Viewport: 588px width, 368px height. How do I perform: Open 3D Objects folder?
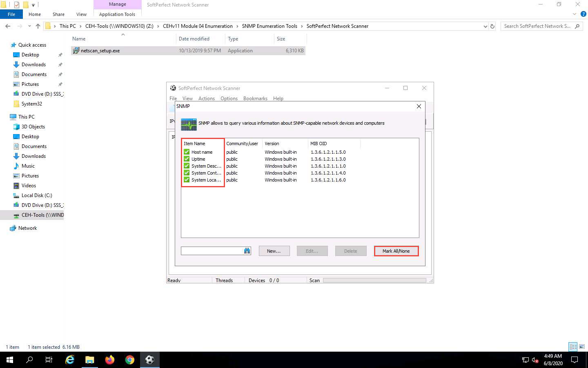click(33, 127)
